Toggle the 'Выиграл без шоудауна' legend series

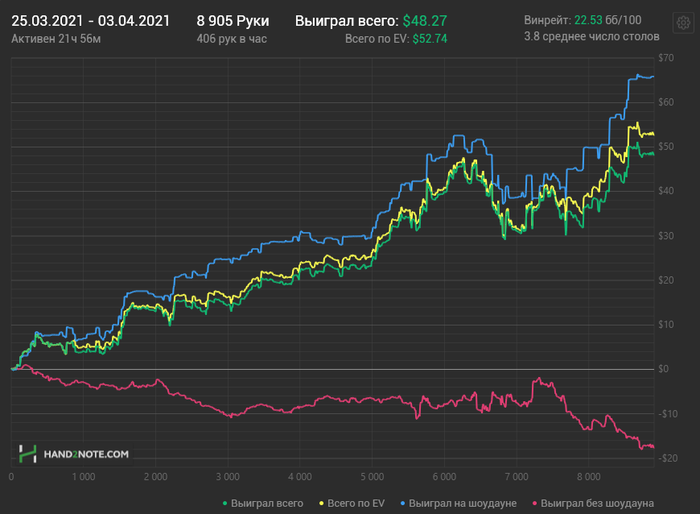click(x=593, y=503)
